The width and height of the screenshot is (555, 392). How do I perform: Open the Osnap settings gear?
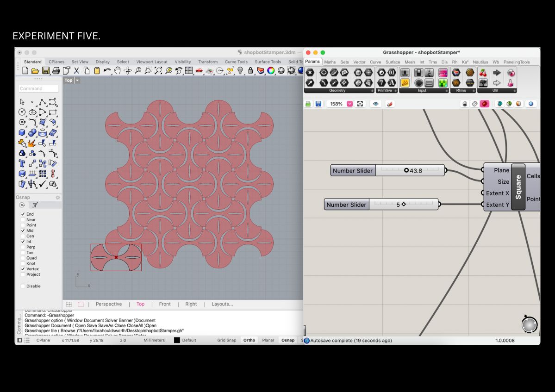58,198
